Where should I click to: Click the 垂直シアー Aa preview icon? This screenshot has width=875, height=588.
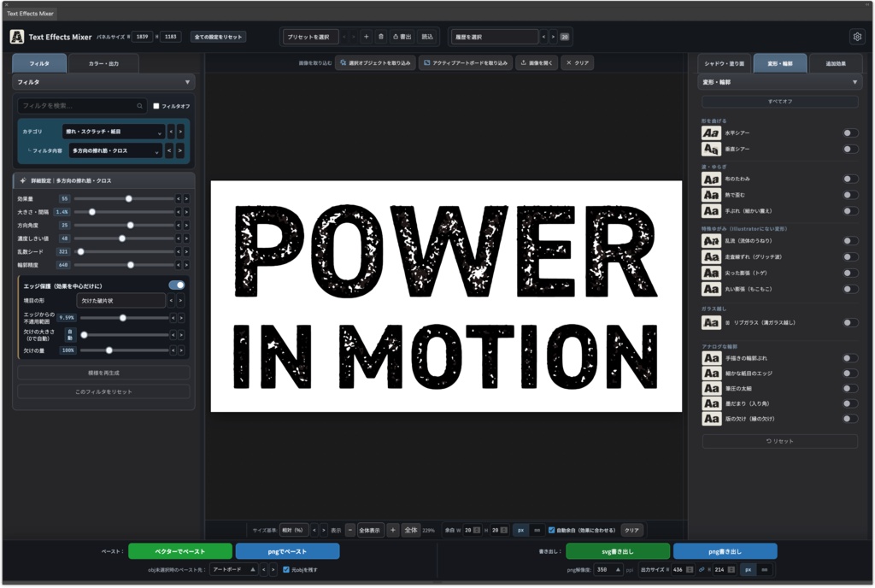tap(711, 149)
